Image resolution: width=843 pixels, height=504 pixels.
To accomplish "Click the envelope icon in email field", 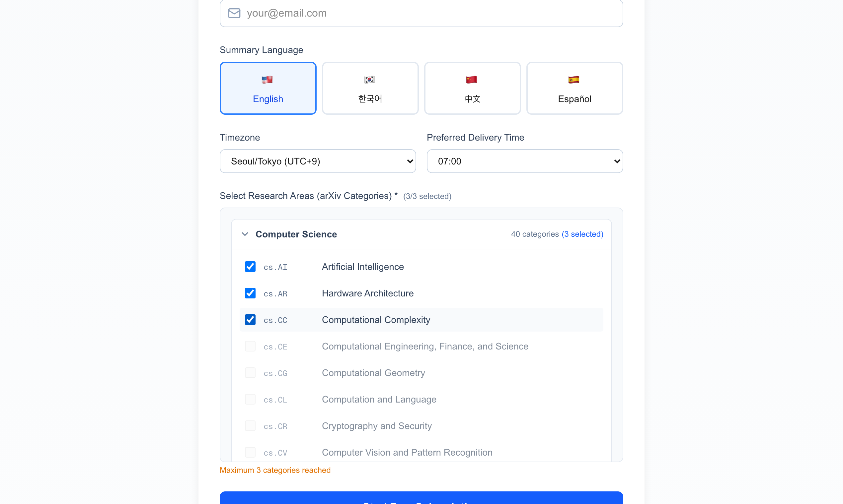I will [234, 13].
